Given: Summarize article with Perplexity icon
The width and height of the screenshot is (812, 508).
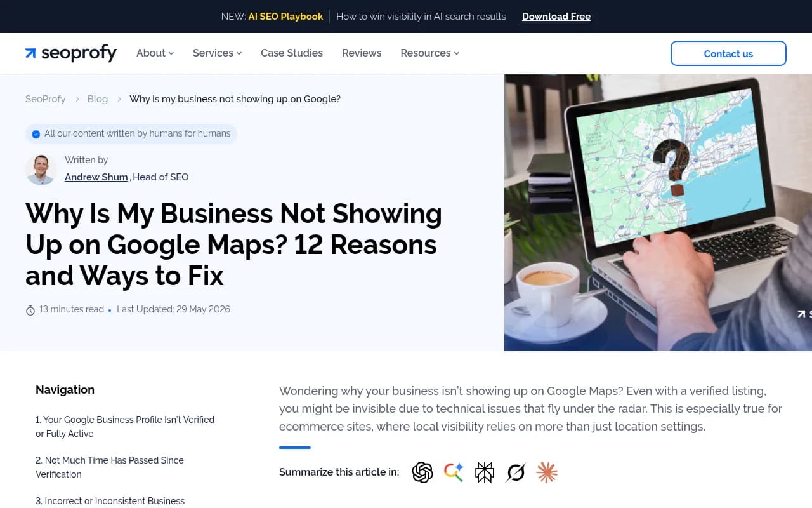Looking at the screenshot, I should coord(485,472).
